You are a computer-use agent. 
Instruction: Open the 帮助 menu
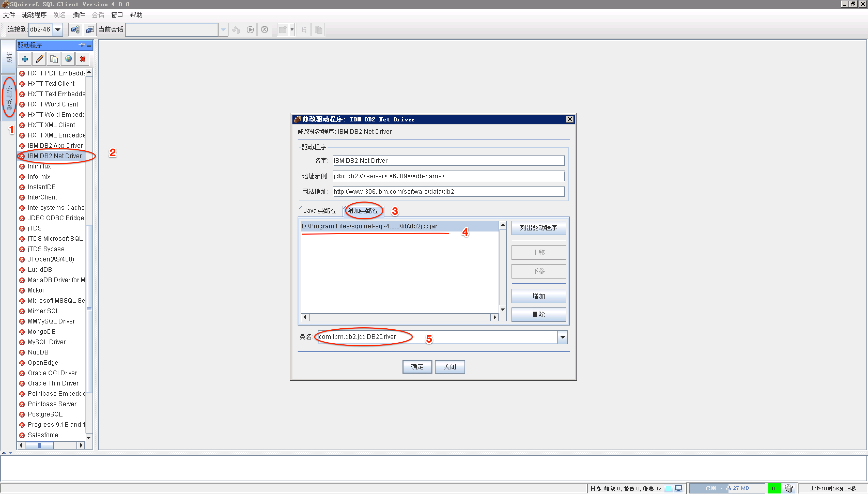[x=136, y=14]
